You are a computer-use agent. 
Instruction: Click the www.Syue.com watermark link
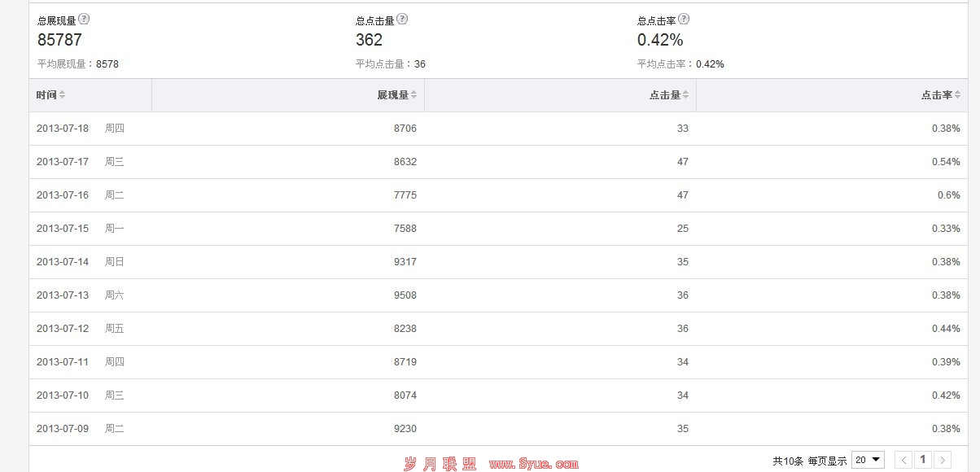534,464
